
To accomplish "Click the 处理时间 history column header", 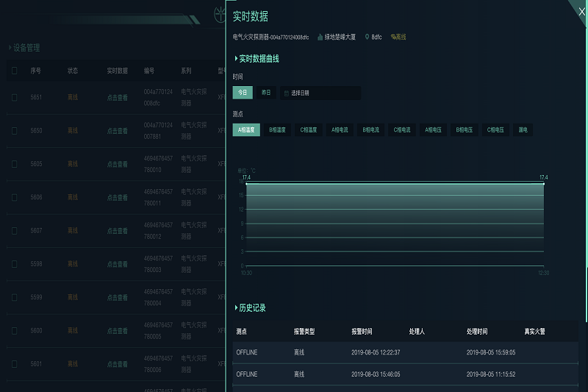I will [x=477, y=331].
